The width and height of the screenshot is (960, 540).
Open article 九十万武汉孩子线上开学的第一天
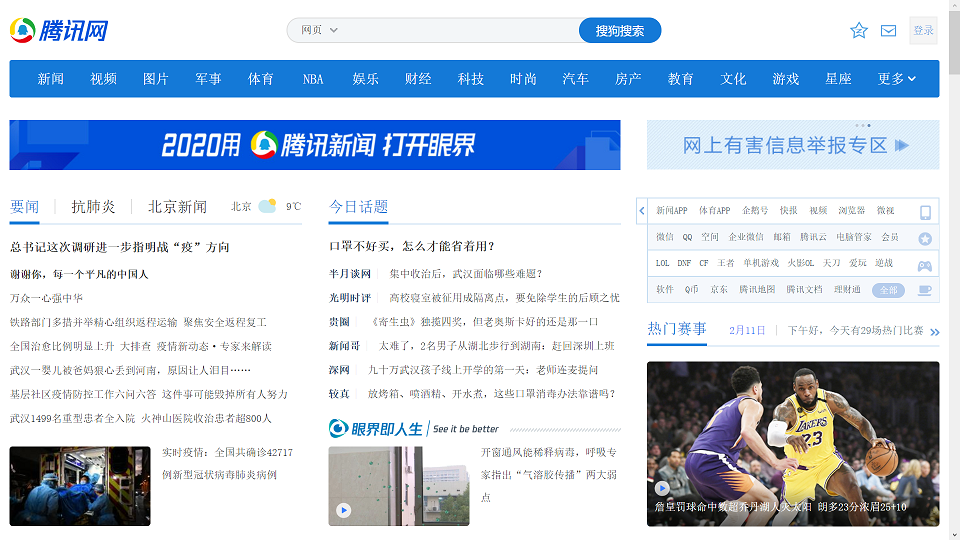tap(483, 370)
